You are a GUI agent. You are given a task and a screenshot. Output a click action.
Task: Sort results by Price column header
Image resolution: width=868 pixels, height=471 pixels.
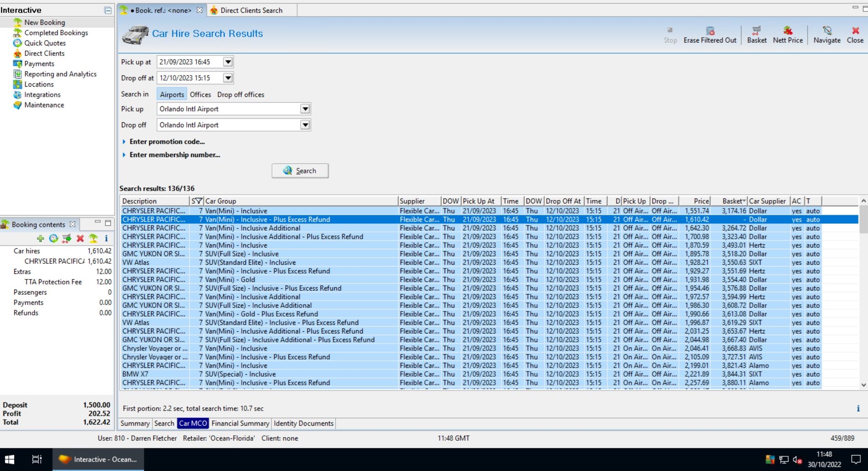[695, 201]
